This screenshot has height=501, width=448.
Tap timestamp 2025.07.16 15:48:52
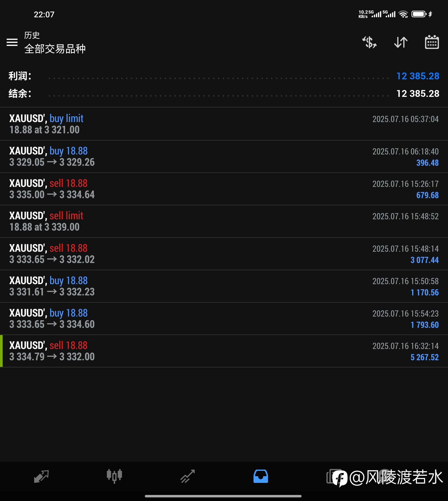tap(405, 216)
